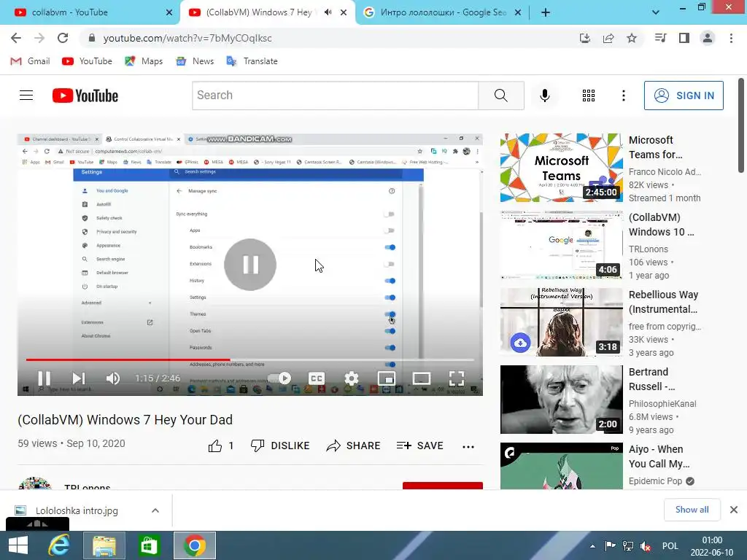The height and width of the screenshot is (560, 747).
Task: Open the YouTube bookmark
Action: (x=87, y=61)
